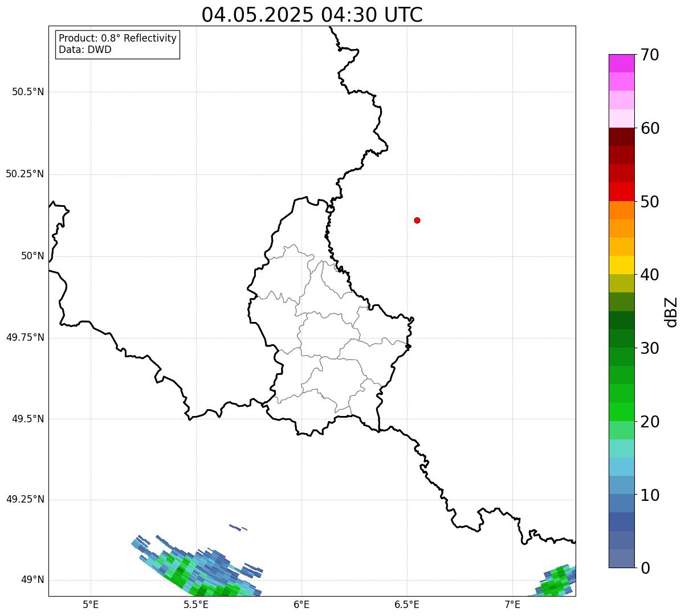Click the 49°N latitude label
Image resolution: width=685 pixels, height=616 pixels.
[x=32, y=580]
